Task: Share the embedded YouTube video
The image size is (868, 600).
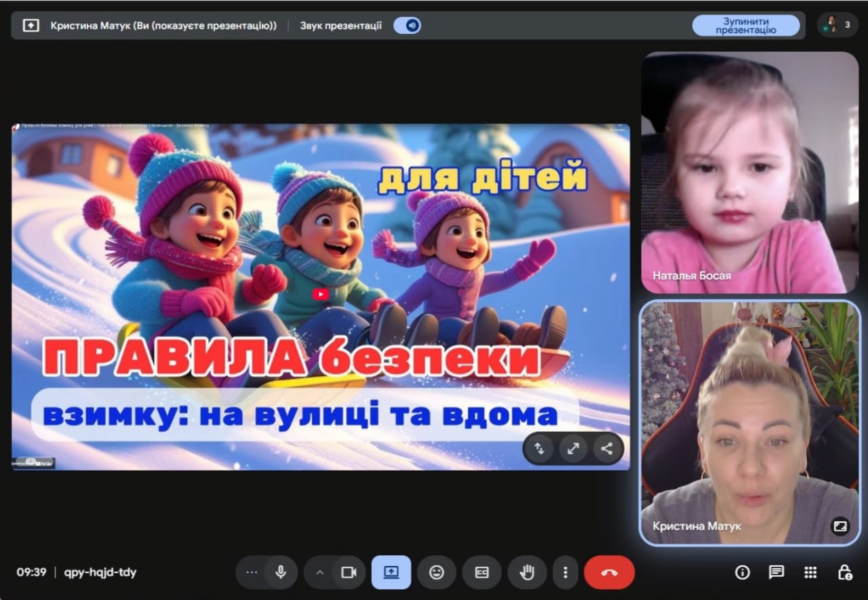Action: [606, 448]
